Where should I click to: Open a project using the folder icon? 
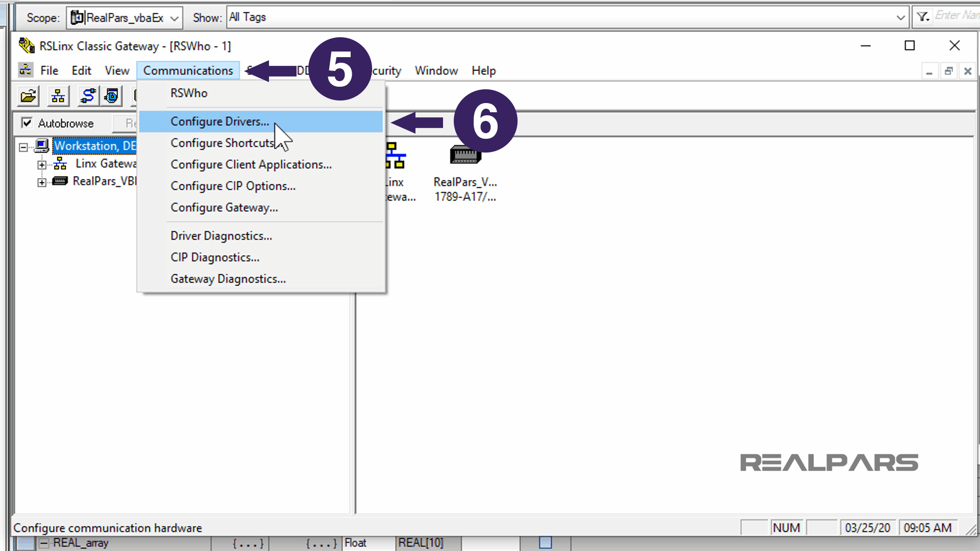click(28, 96)
